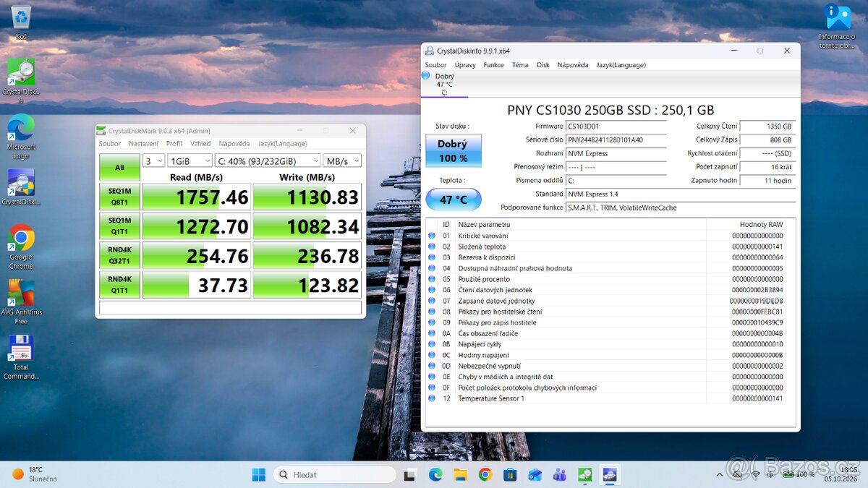Image resolution: width=868 pixels, height=488 pixels.
Task: Select the Použité procento row
Action: click(610, 279)
